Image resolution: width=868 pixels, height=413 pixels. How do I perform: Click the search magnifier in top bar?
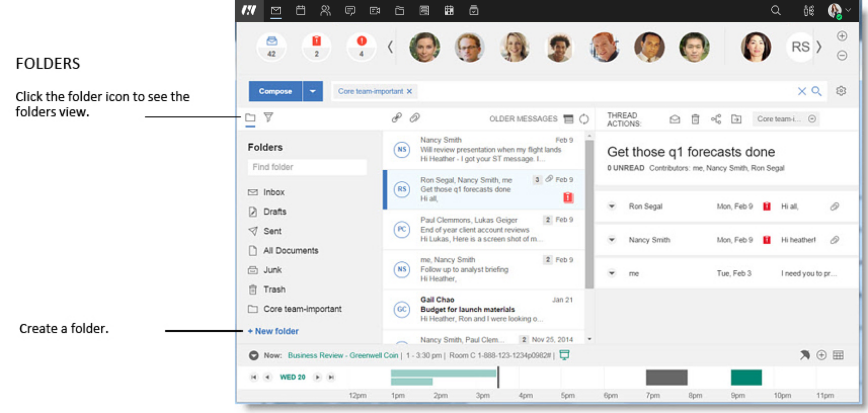pyautogui.click(x=776, y=11)
